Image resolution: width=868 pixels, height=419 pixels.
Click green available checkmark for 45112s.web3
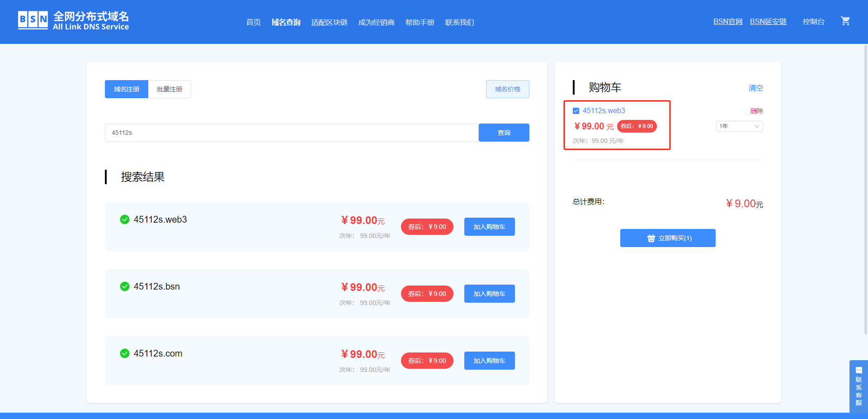point(125,219)
